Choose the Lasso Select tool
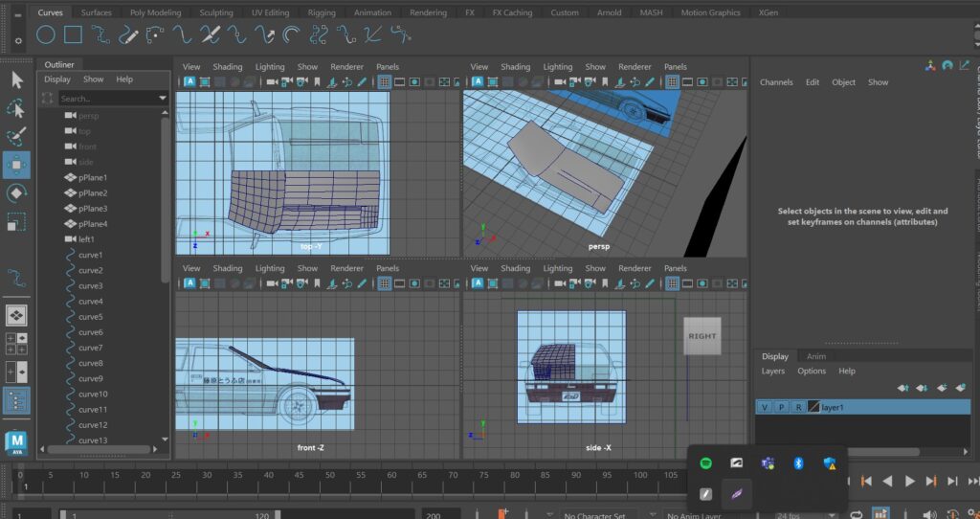The width and height of the screenshot is (980, 519). pyautogui.click(x=16, y=107)
